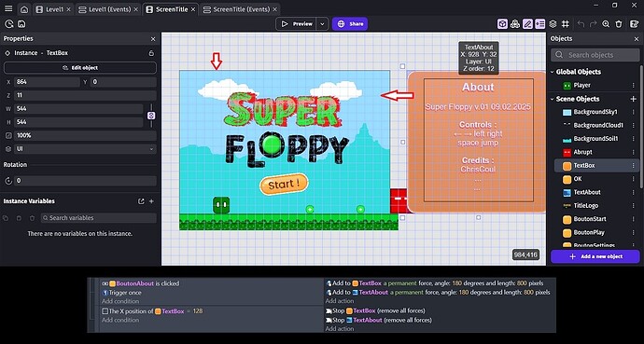Image resolution: width=644 pixels, height=344 pixels.
Task: Collapse the Scene Objects section
Action: pos(552,99)
